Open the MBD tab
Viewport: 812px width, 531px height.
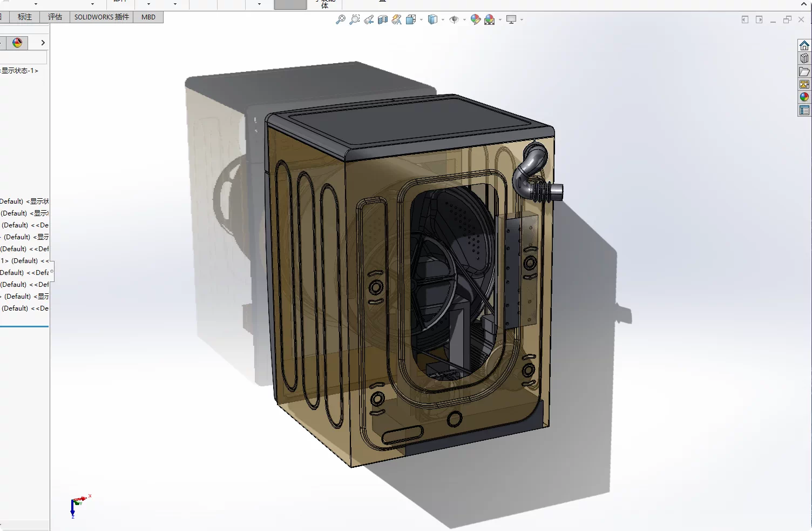[148, 17]
